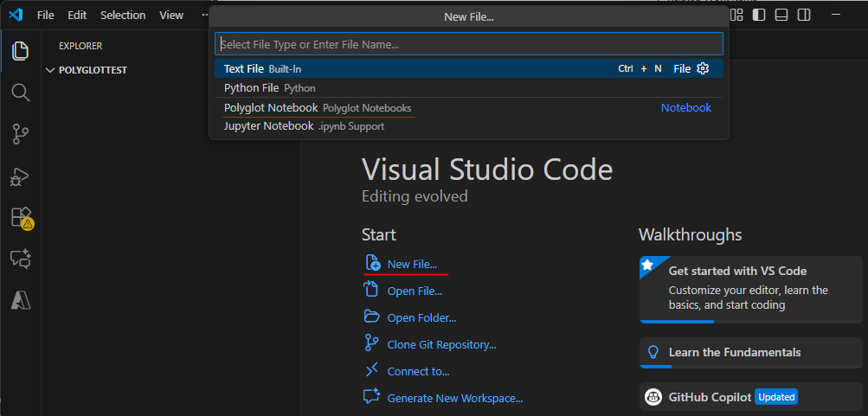
Task: Click the Visual Studio Code heading
Action: click(x=487, y=170)
